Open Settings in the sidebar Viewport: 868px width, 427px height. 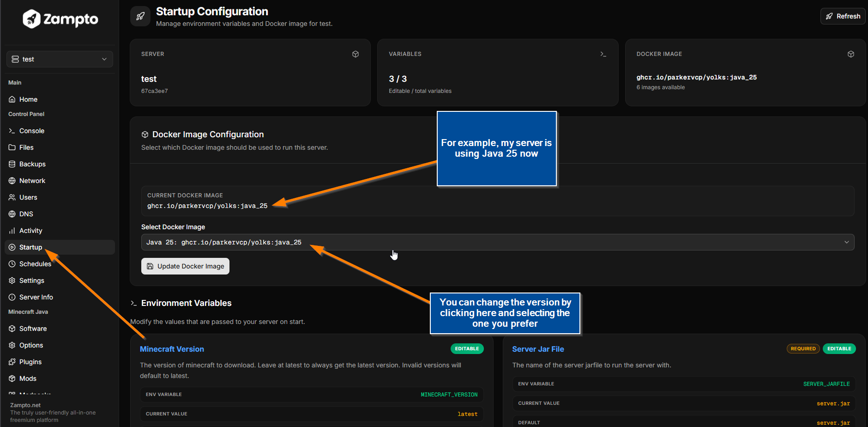click(60, 281)
